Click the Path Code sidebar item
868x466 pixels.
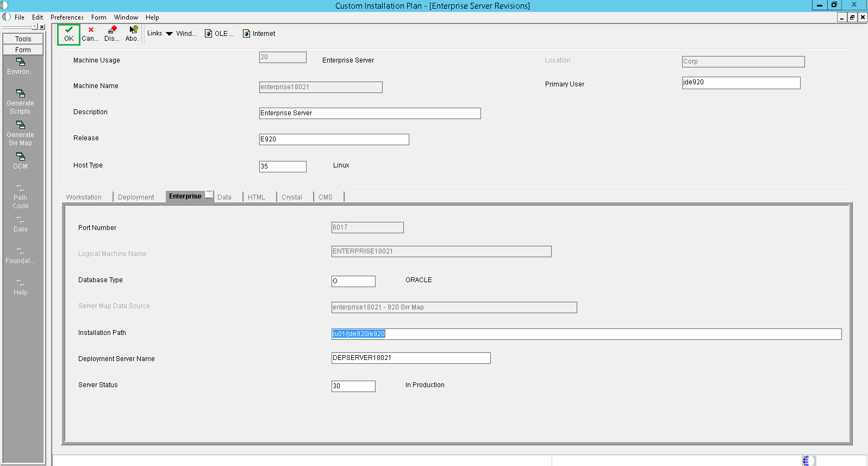point(21,197)
